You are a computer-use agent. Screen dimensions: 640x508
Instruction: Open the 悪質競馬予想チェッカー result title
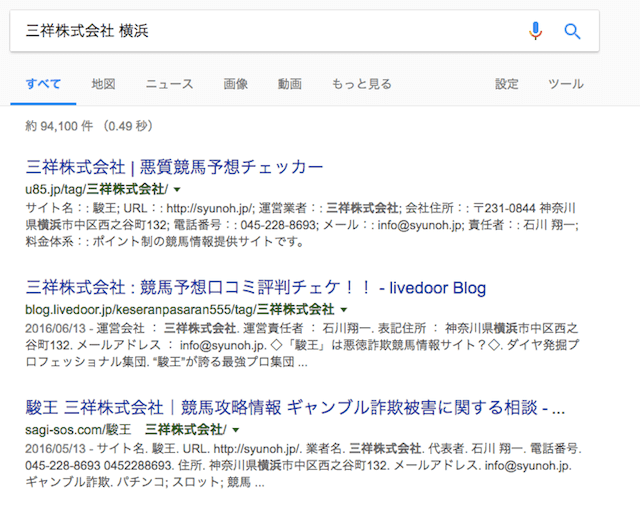[x=174, y=167]
